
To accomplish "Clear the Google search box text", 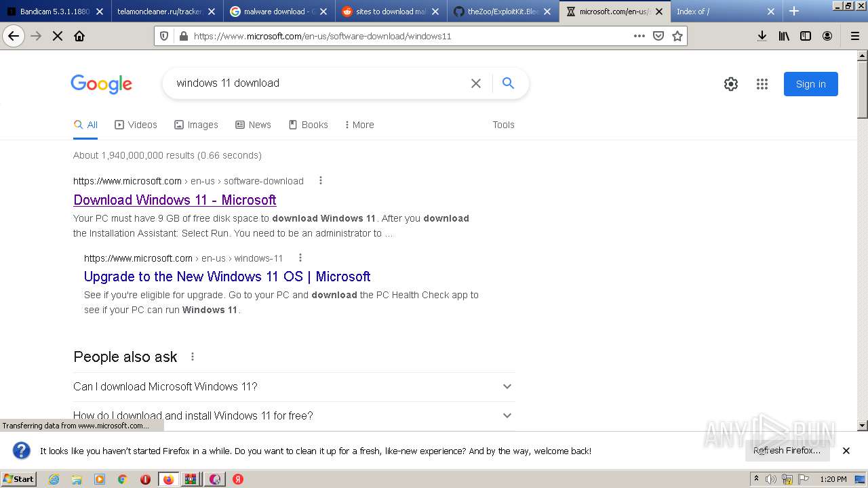I will point(476,83).
